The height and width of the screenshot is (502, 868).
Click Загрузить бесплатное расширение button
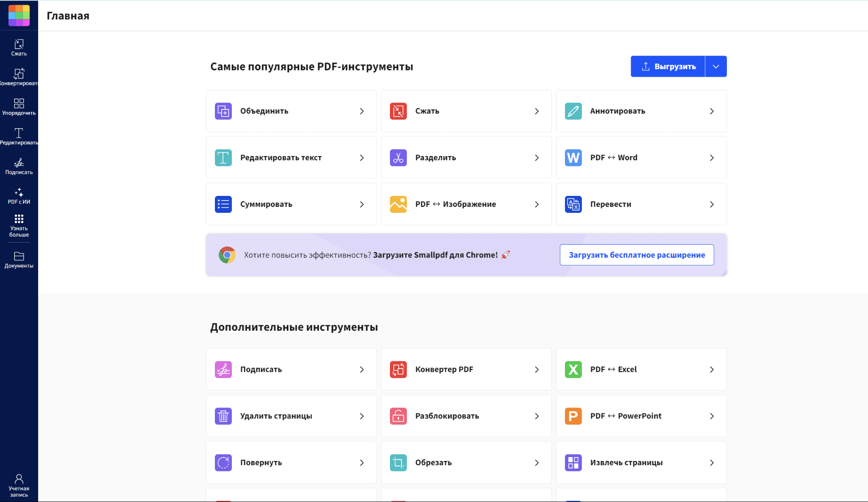click(637, 255)
